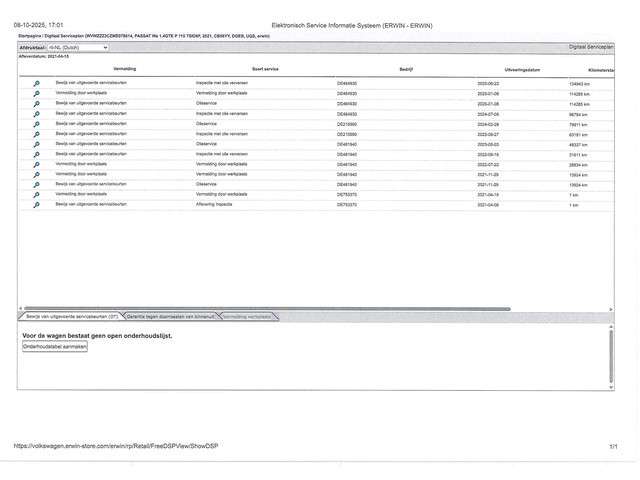Open magnifier for 2021-04-15 service row
Screen dimensions: 640x480
(x=37, y=194)
